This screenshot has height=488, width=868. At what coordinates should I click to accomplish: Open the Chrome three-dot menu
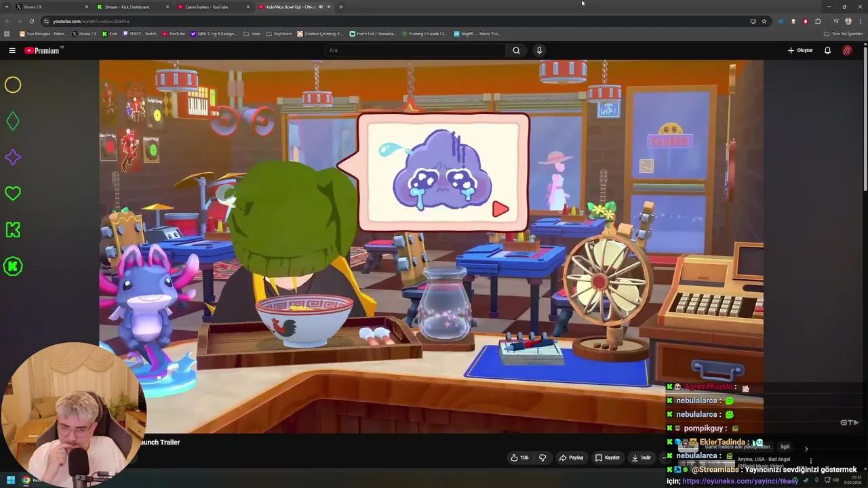click(861, 21)
